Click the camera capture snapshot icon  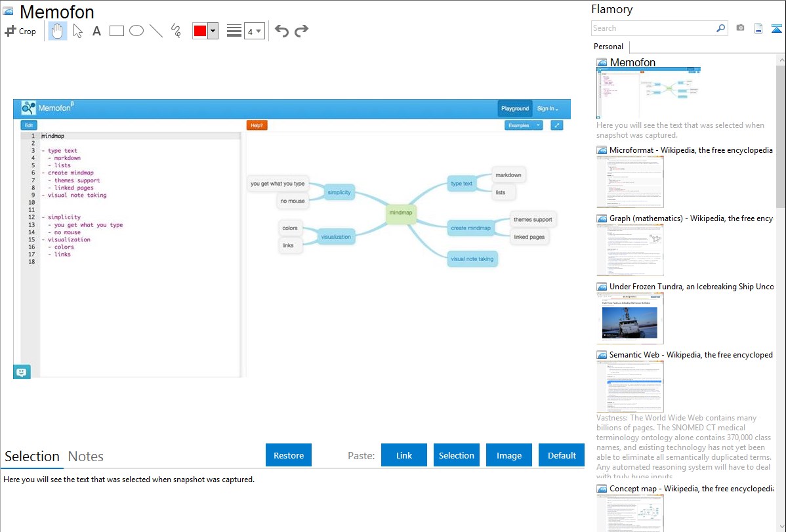[x=740, y=28]
